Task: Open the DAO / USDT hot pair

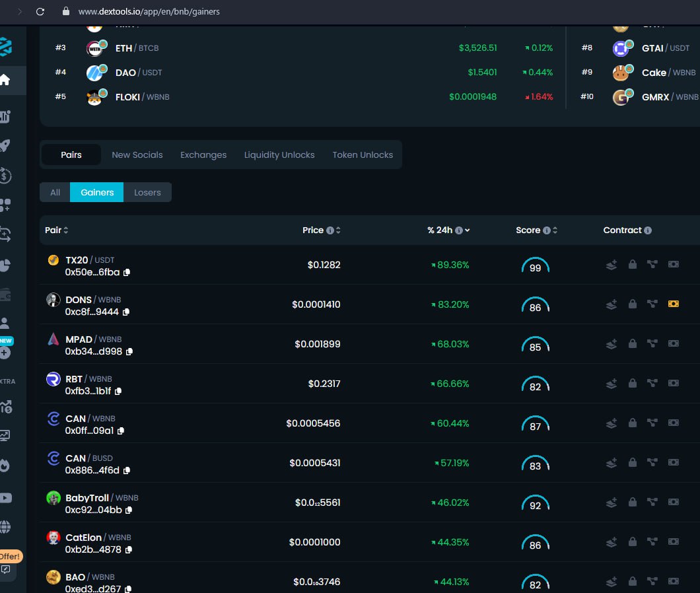Action: (139, 73)
